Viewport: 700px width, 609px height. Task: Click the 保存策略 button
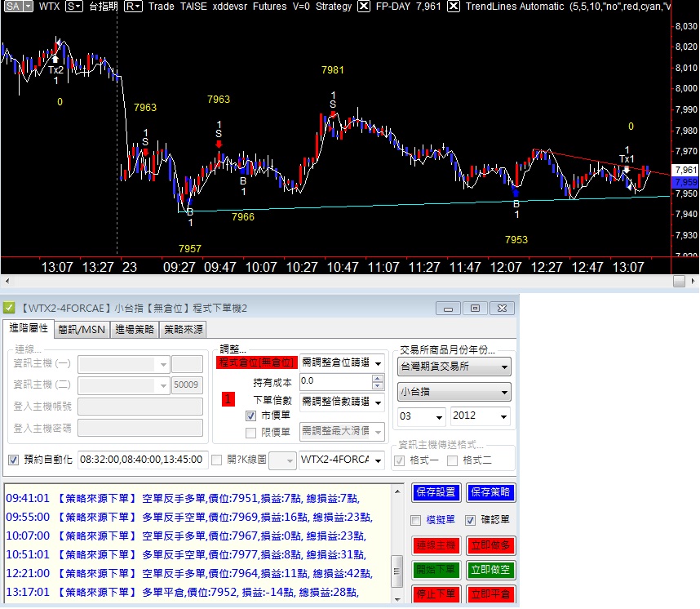[x=490, y=492]
